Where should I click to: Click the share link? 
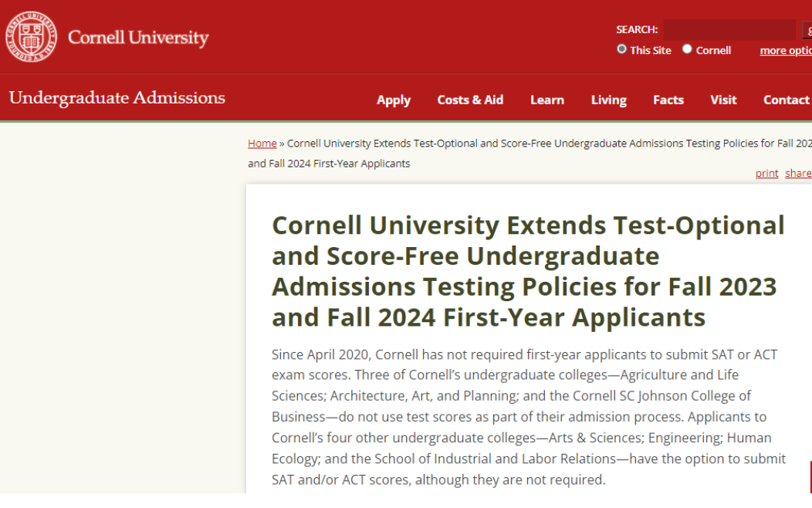click(x=798, y=174)
